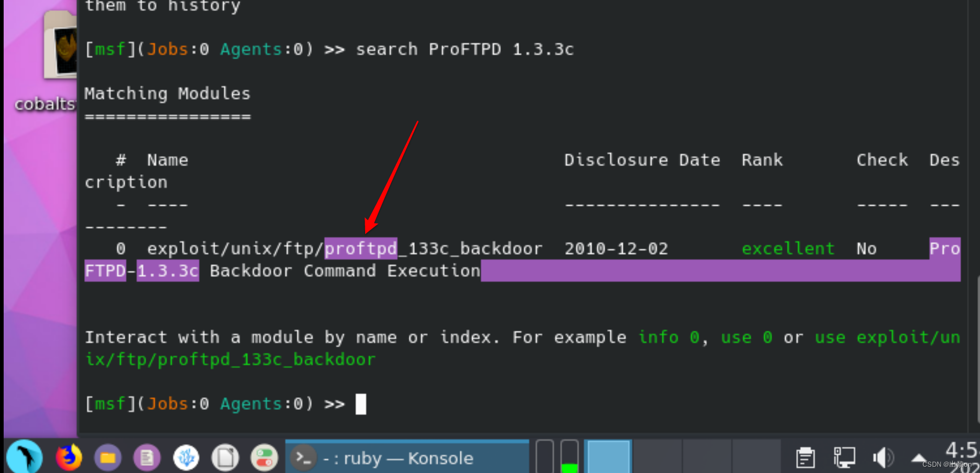Click the 'Name' column header
The height and width of the screenshot is (473, 980).
168,160
